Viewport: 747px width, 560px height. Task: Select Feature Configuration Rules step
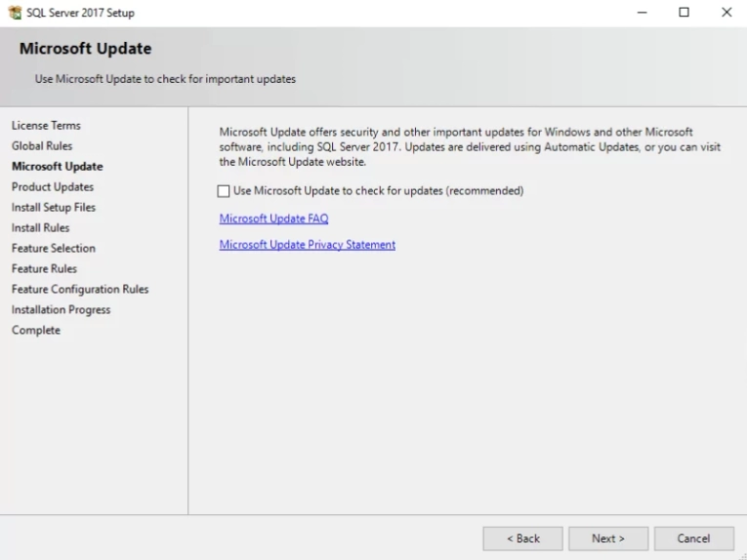(x=80, y=290)
